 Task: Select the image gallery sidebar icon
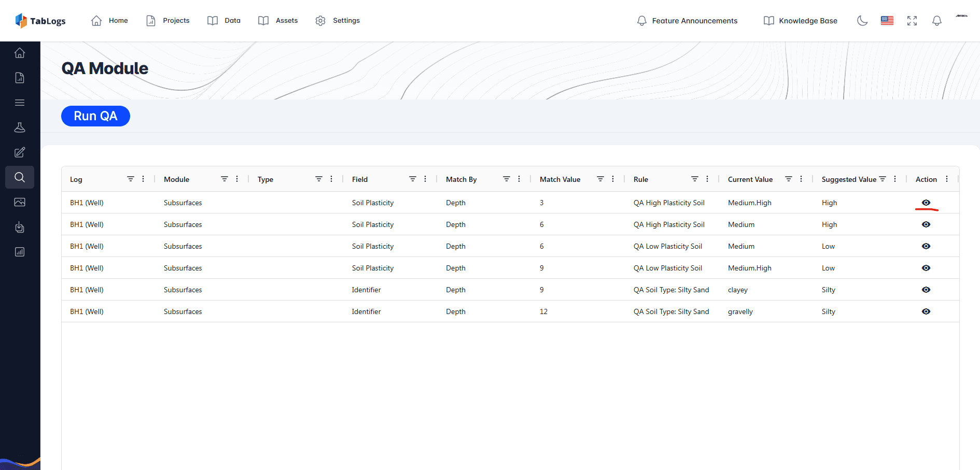pos(20,202)
